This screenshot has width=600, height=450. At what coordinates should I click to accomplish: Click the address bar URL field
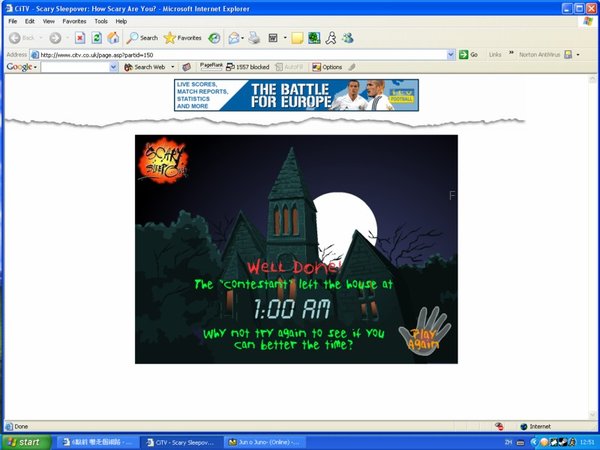point(242,55)
